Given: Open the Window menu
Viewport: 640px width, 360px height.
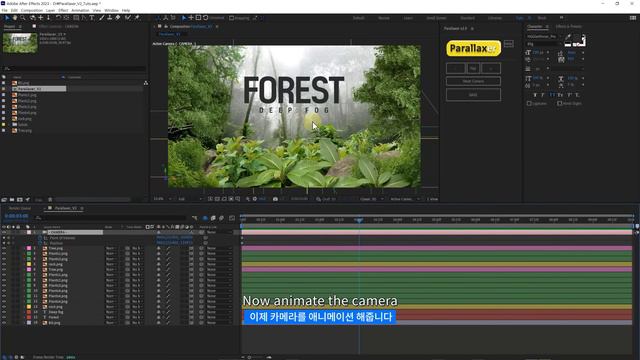Looking at the screenshot, I should (x=111, y=10).
